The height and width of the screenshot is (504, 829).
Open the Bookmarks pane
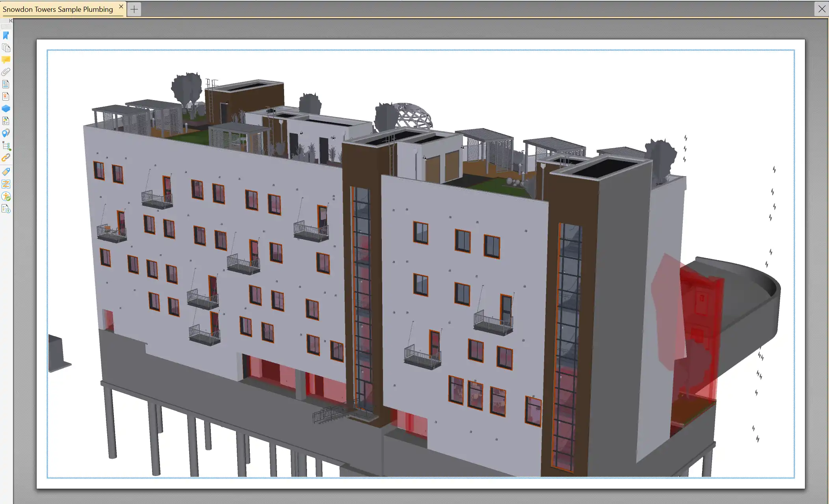pos(6,36)
